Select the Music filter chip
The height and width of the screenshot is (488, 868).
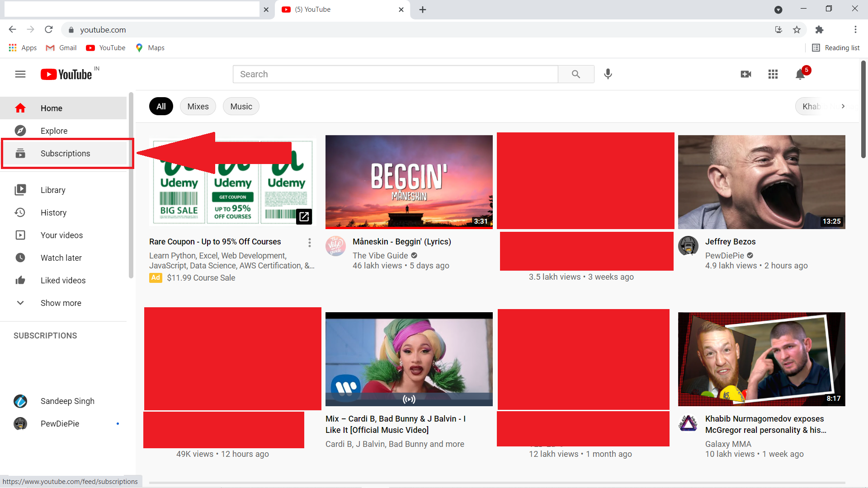(241, 106)
